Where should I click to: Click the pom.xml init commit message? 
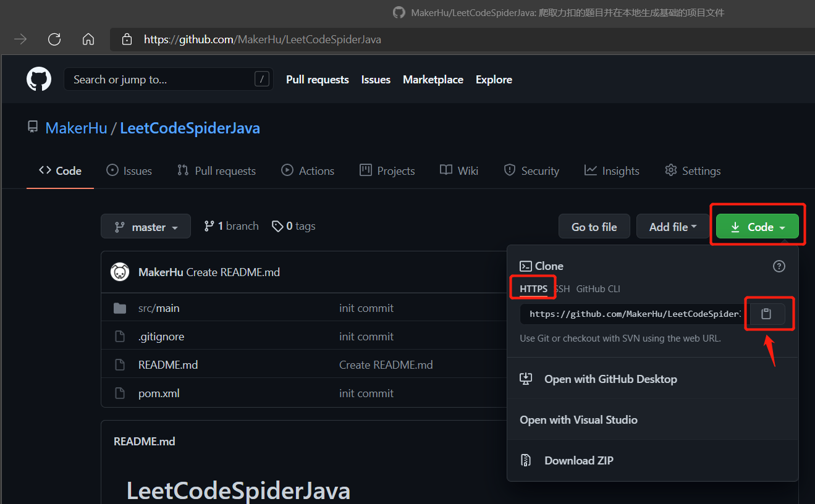point(366,393)
